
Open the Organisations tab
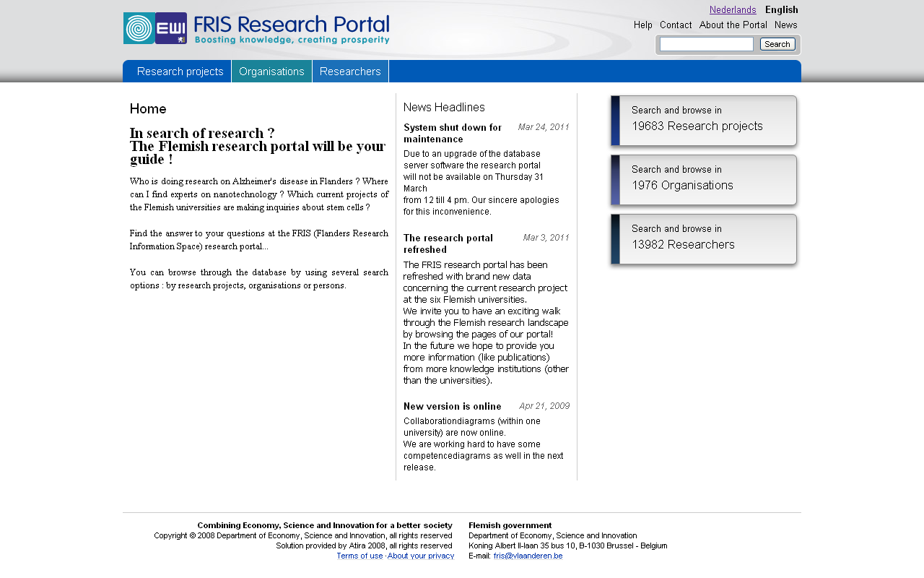click(271, 72)
